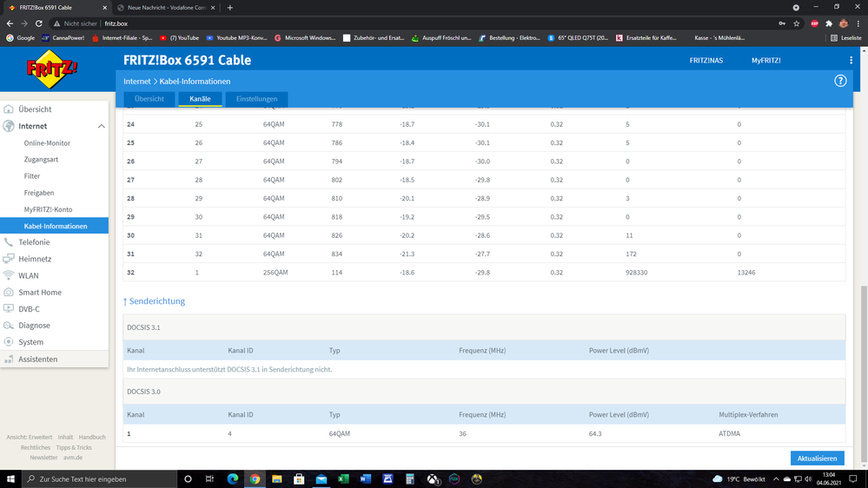Open the Diagnose section
The height and width of the screenshot is (488, 868).
tap(34, 326)
